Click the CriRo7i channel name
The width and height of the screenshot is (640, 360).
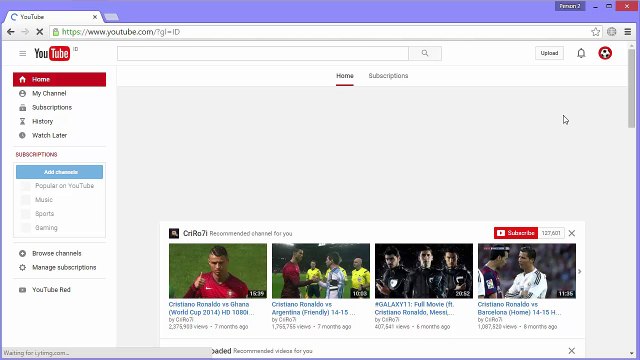pyautogui.click(x=195, y=233)
